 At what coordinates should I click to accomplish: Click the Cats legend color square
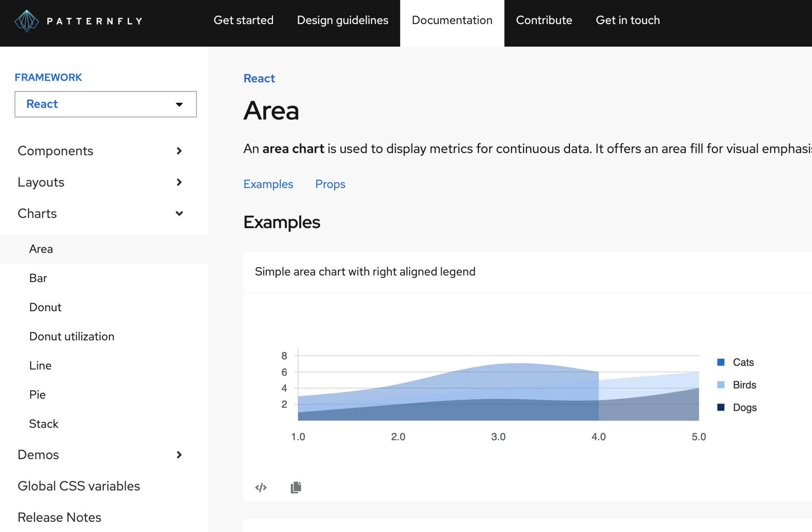pyautogui.click(x=721, y=362)
